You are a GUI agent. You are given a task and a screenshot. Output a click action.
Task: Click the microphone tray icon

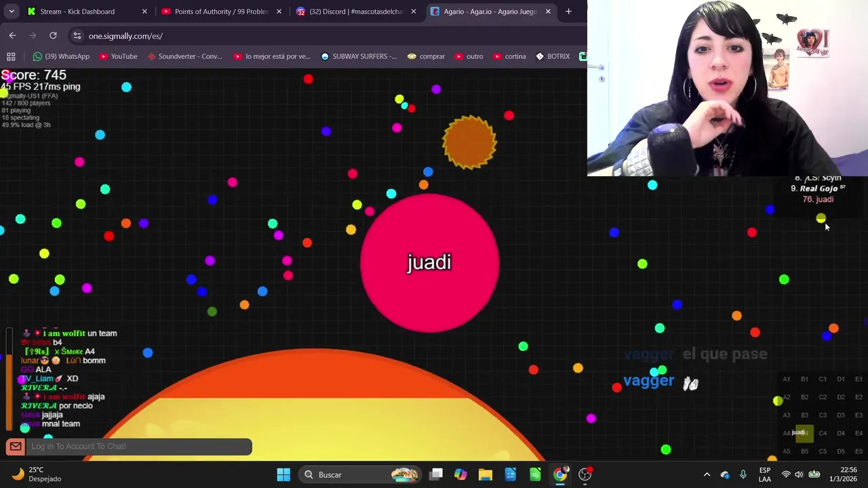(x=743, y=474)
